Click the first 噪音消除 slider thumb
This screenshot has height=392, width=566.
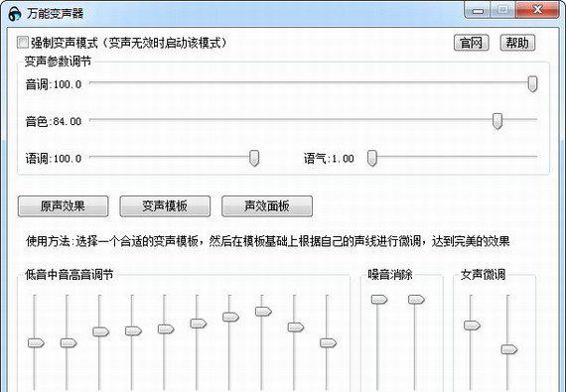(379, 299)
